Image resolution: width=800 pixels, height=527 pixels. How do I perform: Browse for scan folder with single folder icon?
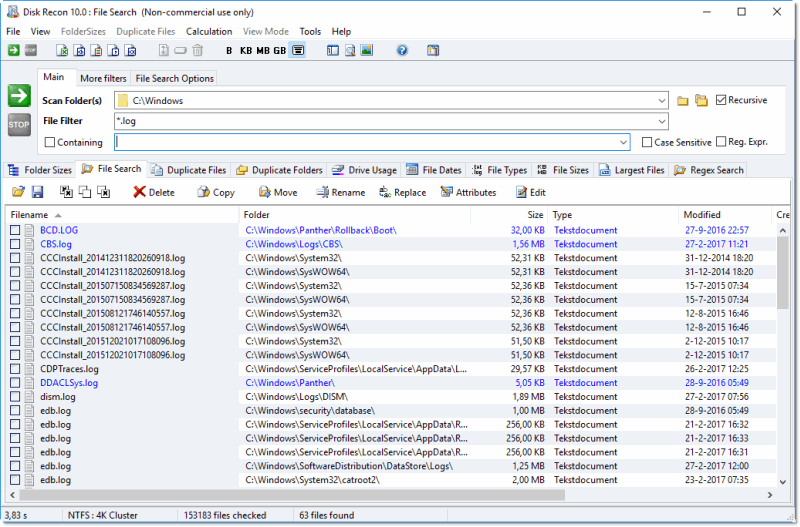(x=683, y=101)
